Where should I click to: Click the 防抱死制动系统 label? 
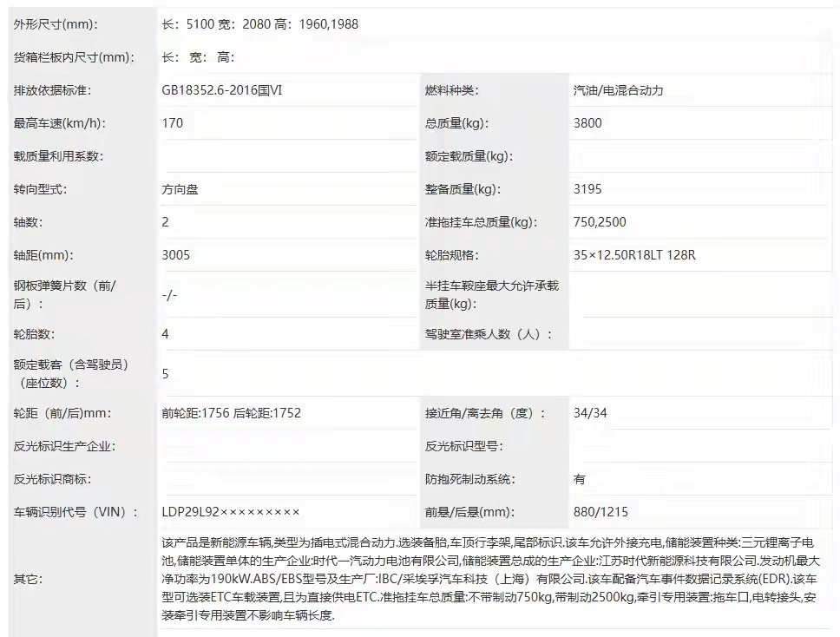click(469, 479)
